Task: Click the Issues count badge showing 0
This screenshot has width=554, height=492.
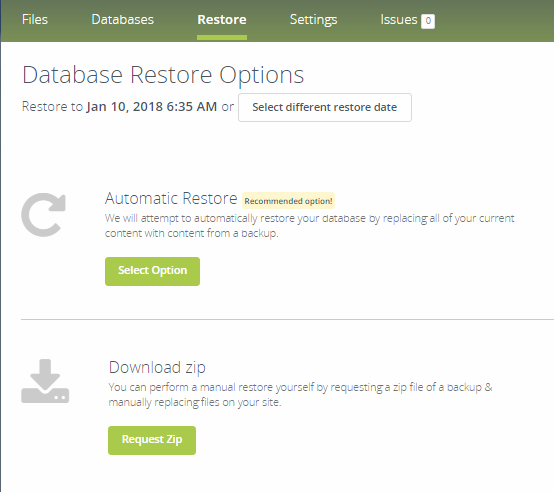Action: tap(428, 21)
